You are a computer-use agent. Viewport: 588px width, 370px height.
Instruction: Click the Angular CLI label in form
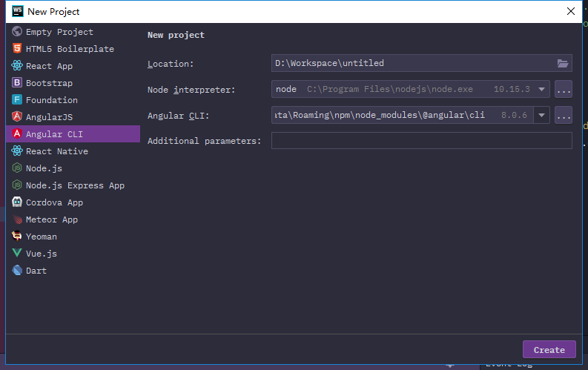pos(178,116)
